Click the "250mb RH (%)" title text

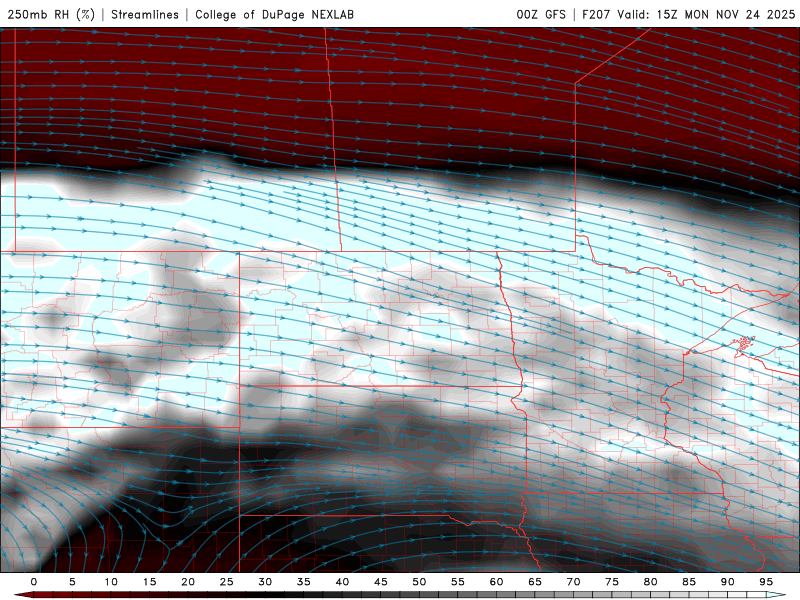coord(51,14)
